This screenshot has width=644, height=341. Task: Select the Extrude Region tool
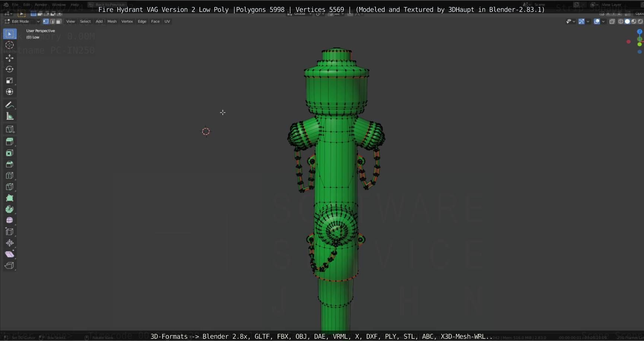[x=10, y=142]
